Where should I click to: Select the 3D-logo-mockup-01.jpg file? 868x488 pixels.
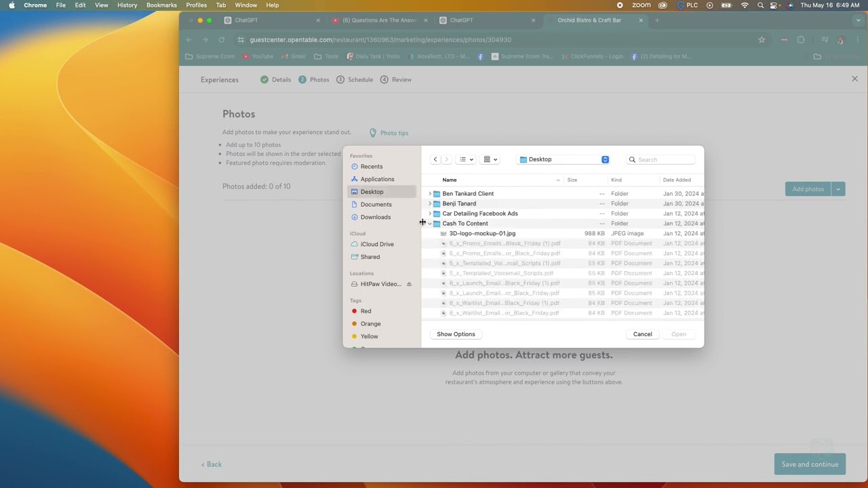click(564, 233)
